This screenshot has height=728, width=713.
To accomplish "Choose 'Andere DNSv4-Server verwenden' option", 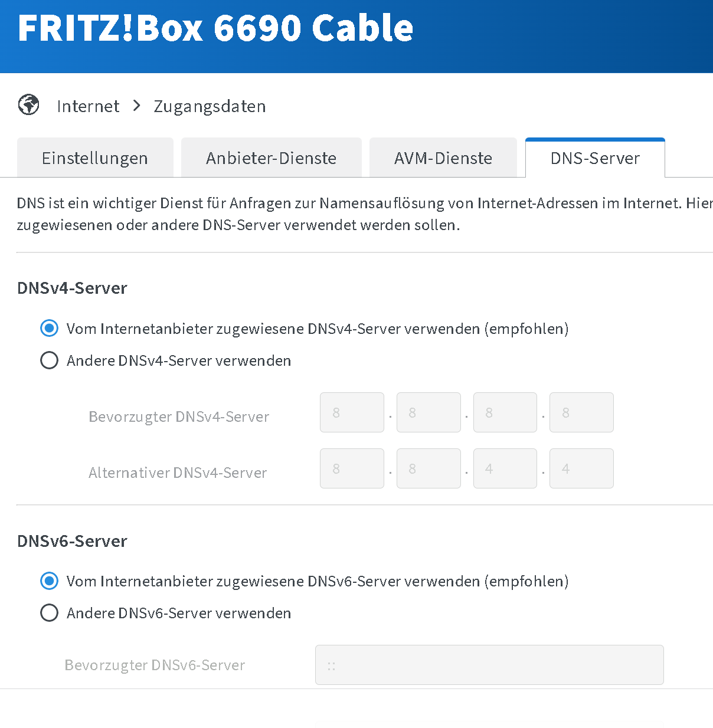I will (x=49, y=360).
